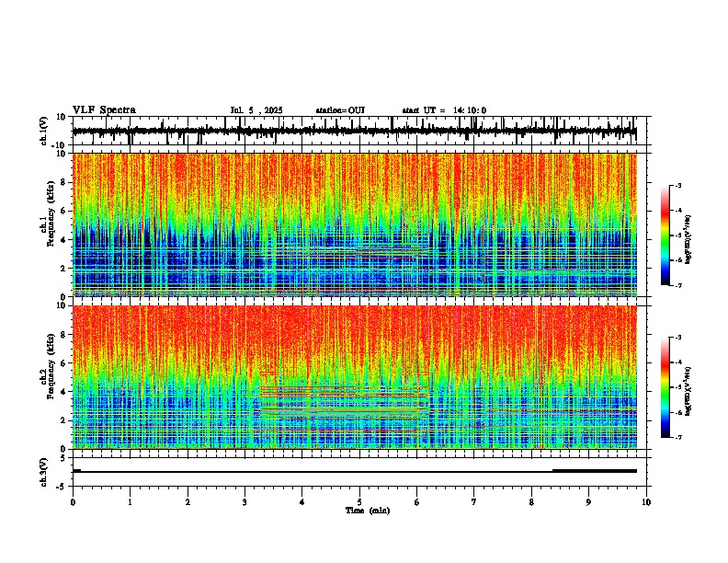Screen dimensions: 728x563
Task: Click the "-7" tick on ch.2 colorbar
Action: point(678,438)
